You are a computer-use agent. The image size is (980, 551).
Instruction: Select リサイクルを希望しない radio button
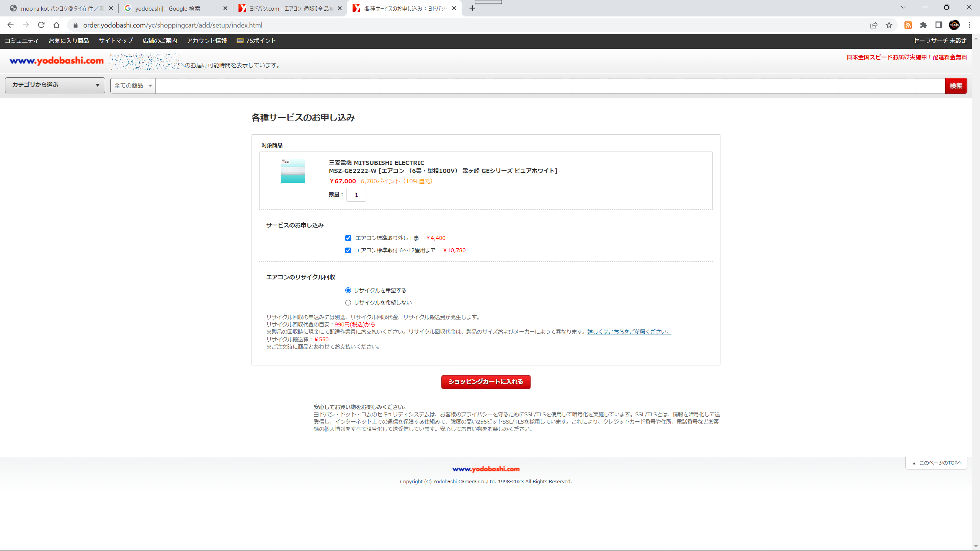[348, 303]
